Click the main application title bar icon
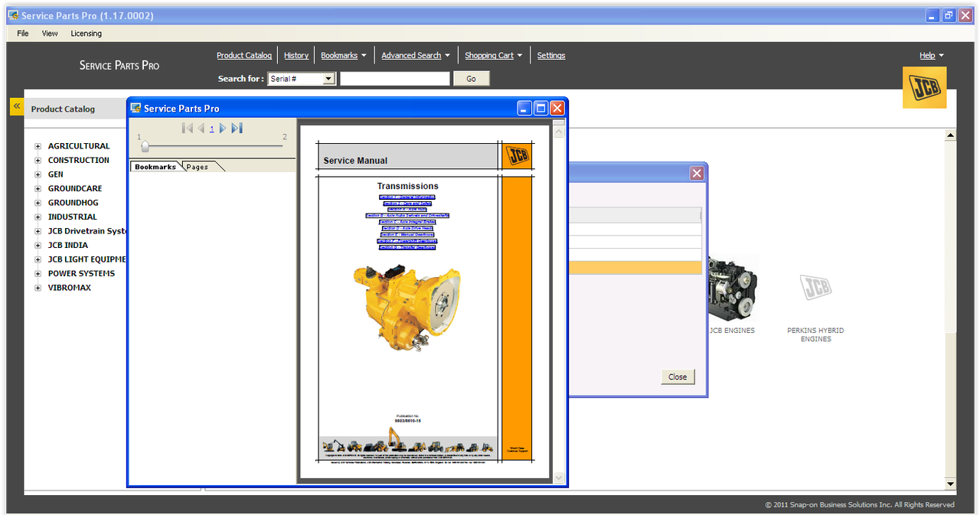The height and width of the screenshot is (515, 980). coord(13,15)
